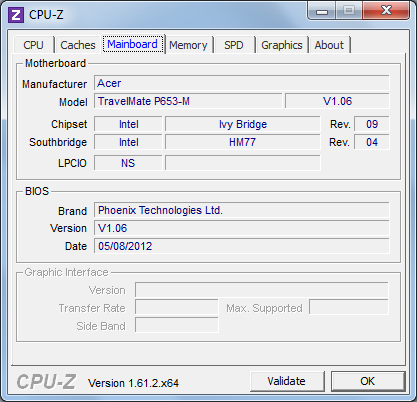Click the Transfer Rate field
Screen dimensions: 417x402
[177, 308]
